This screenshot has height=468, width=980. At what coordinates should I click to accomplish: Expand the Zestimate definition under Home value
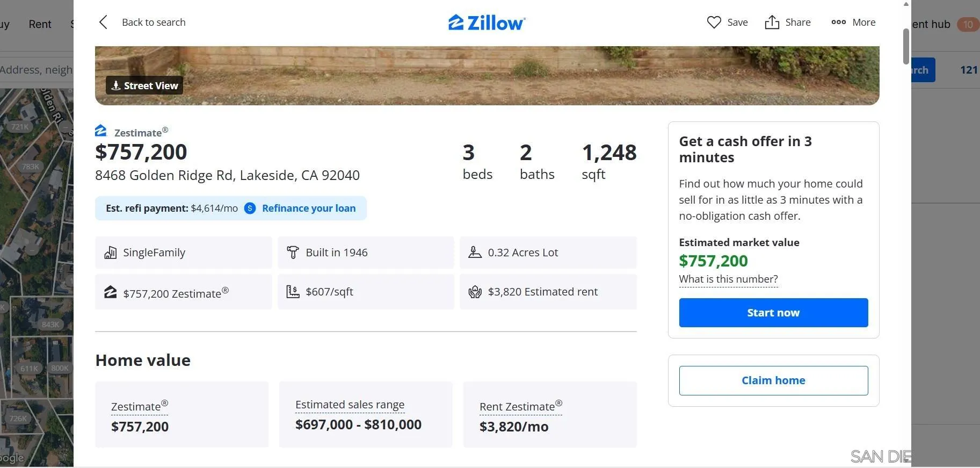(x=139, y=407)
